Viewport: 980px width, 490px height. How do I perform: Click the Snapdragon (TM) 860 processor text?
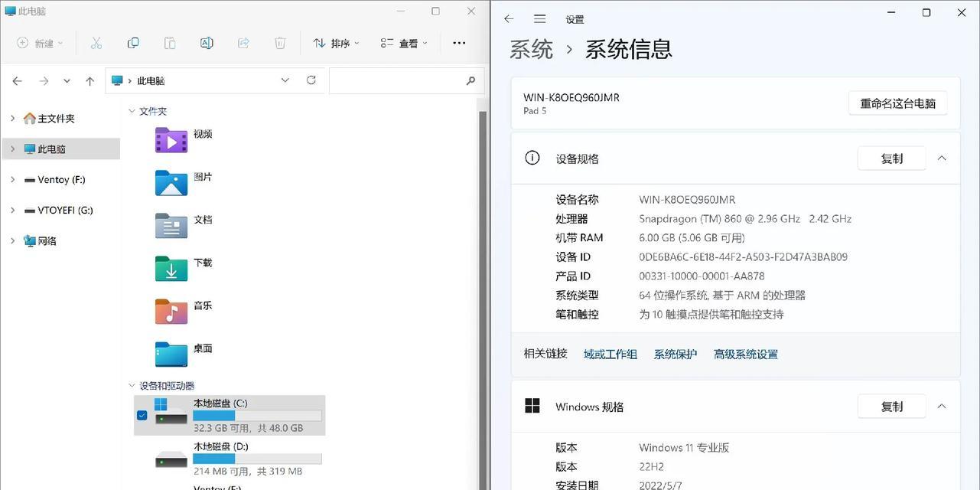coord(745,218)
